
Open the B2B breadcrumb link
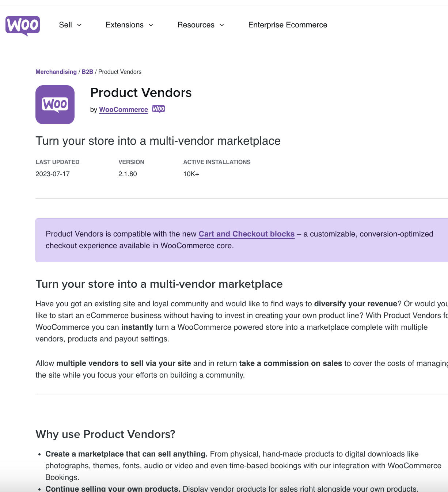[87, 72]
